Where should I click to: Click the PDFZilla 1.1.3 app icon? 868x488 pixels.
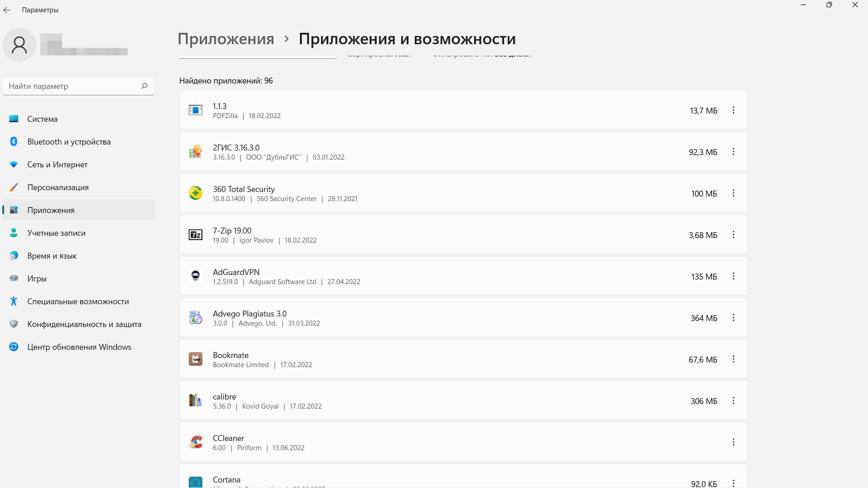point(196,110)
